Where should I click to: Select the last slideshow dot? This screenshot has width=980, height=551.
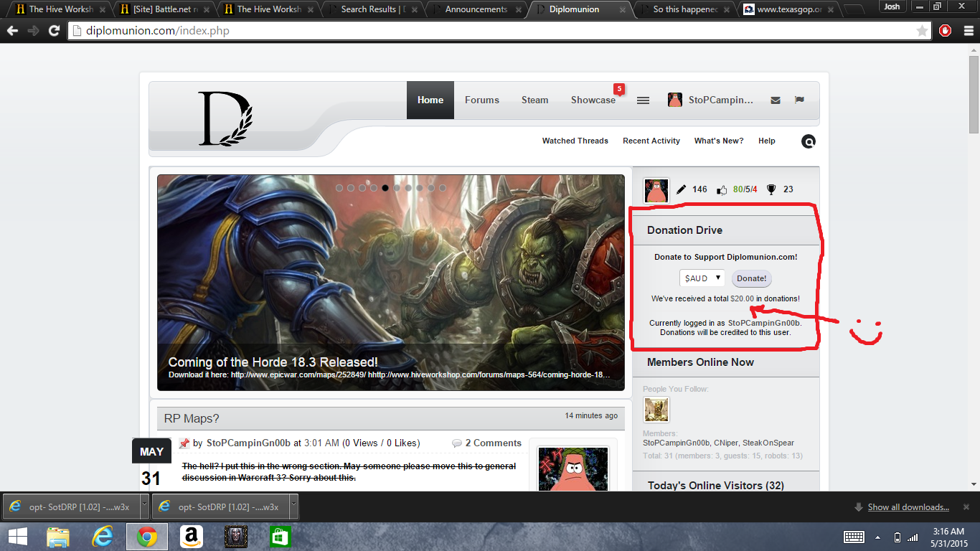[443, 188]
